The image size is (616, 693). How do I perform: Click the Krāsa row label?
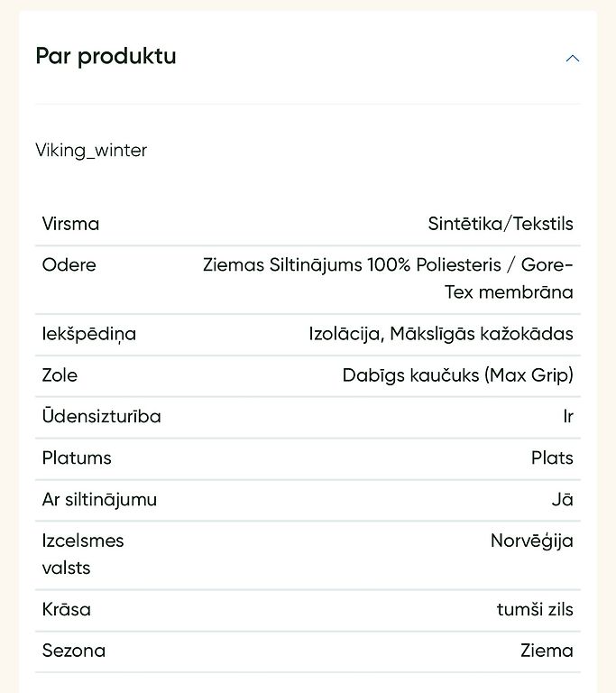(66, 609)
